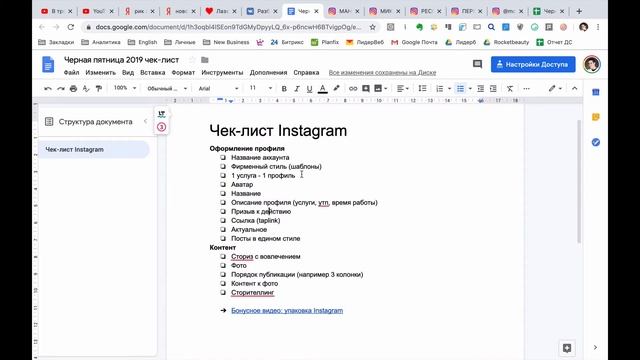The height and width of the screenshot is (360, 640).
Task: Run spell check from toolbar
Action: click(86, 89)
